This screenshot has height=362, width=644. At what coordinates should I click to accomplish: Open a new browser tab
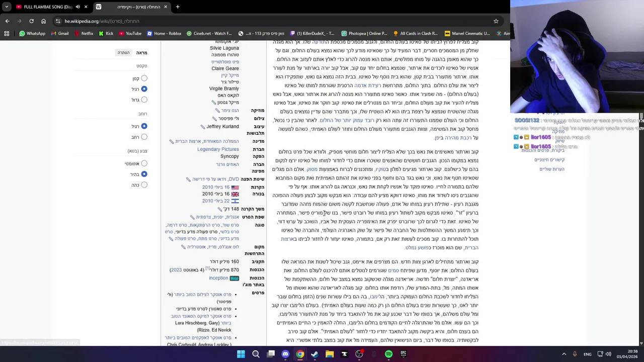pos(177,7)
